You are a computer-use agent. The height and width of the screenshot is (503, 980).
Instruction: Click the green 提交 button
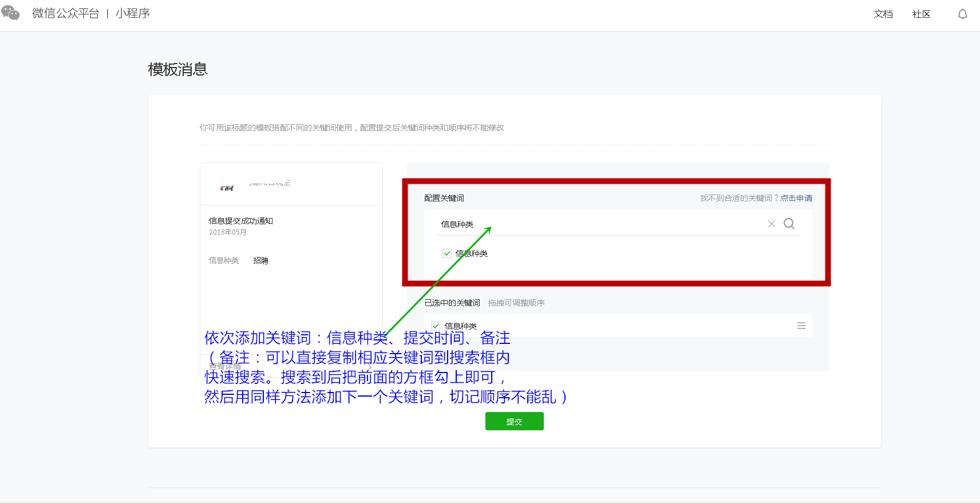click(x=515, y=421)
